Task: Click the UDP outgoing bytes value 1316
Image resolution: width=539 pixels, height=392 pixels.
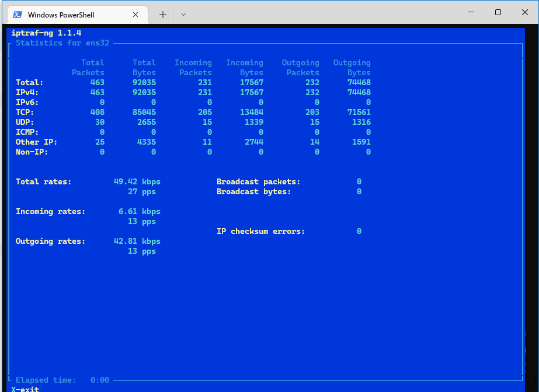Action: [x=361, y=122]
